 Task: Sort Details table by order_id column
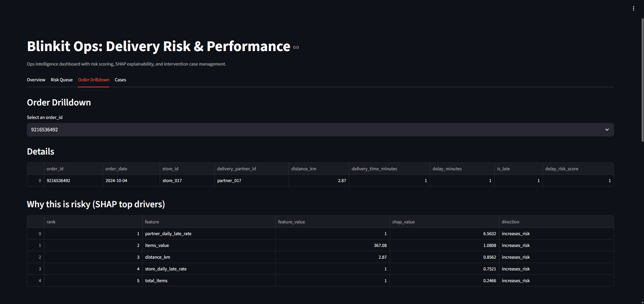[x=73, y=169]
